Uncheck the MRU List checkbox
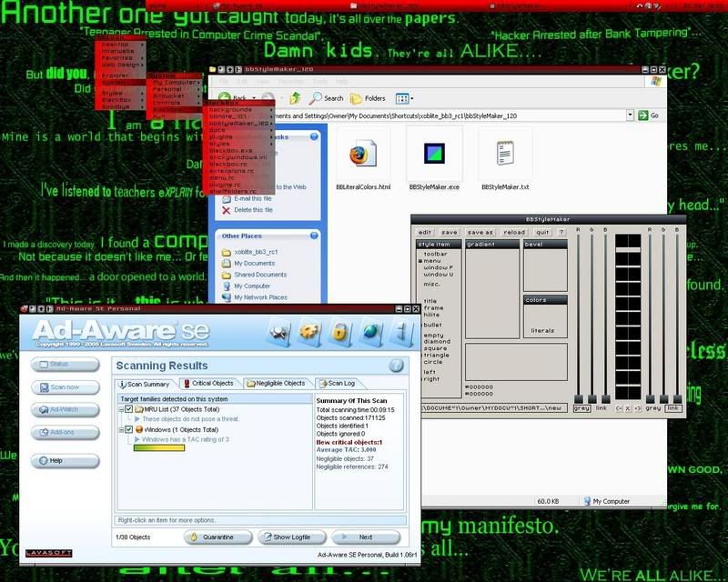Viewport: 728px width, 582px height. [x=129, y=409]
